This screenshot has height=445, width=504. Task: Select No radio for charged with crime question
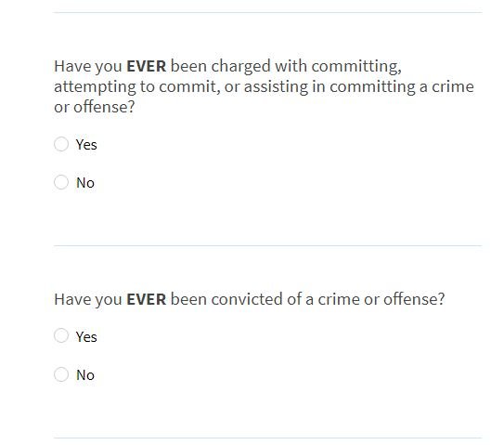click(61, 182)
